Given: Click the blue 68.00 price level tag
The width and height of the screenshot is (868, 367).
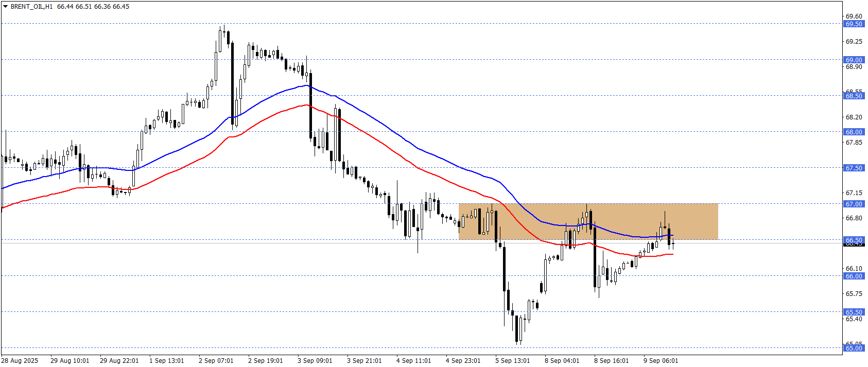Looking at the screenshot, I should 854,132.
